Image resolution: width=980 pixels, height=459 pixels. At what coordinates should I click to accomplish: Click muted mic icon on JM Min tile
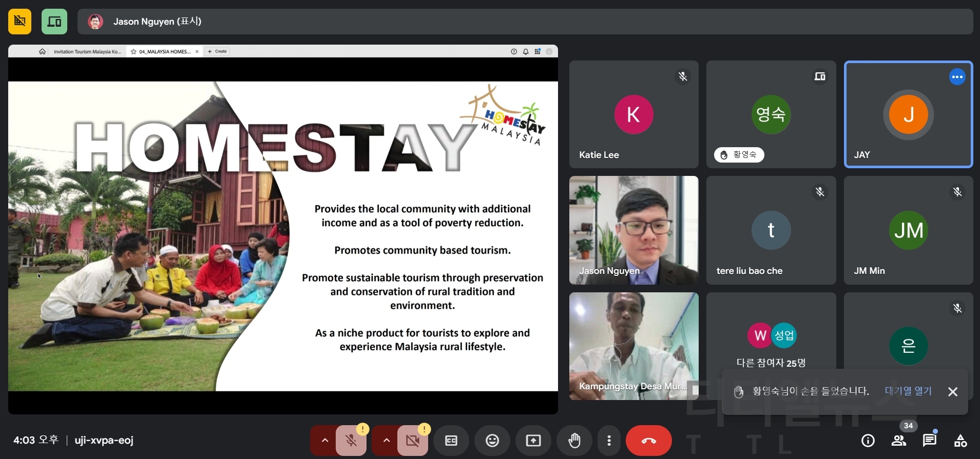point(957,192)
